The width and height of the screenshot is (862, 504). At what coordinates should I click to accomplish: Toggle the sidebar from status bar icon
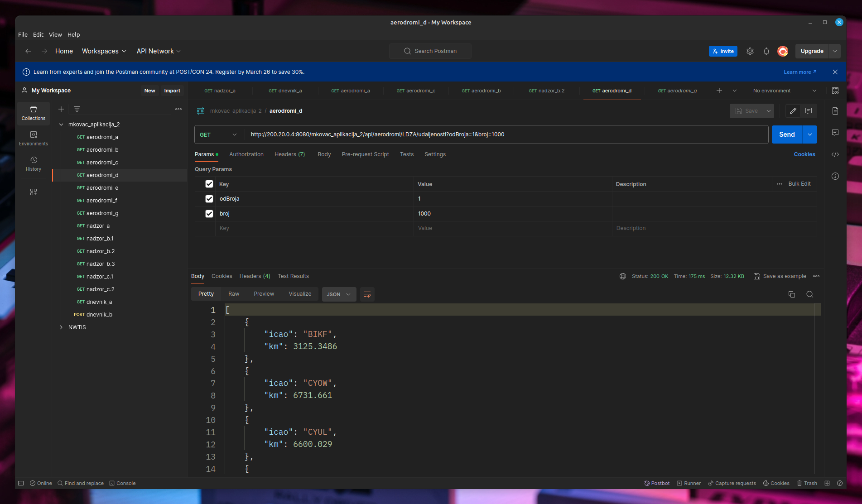(x=21, y=483)
